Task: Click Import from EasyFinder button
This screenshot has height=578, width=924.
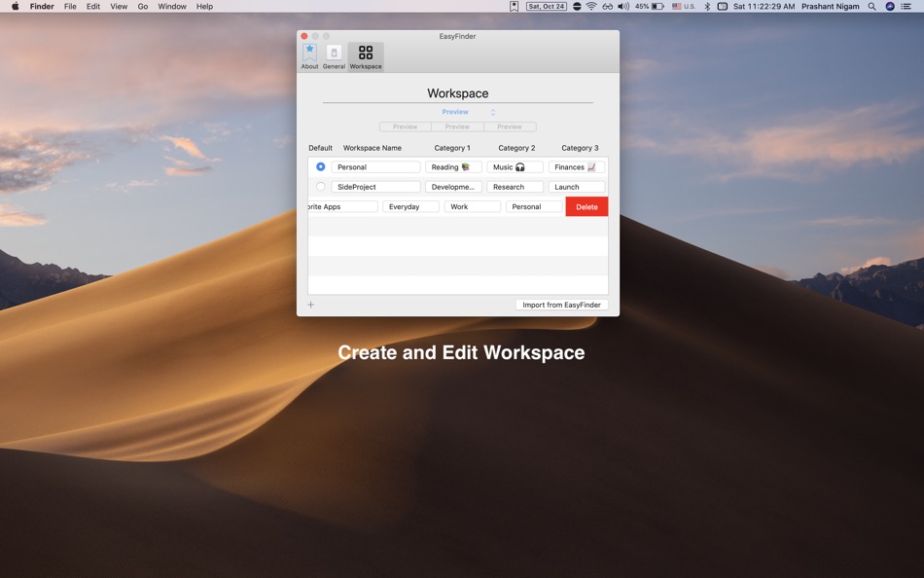Action: click(x=561, y=305)
